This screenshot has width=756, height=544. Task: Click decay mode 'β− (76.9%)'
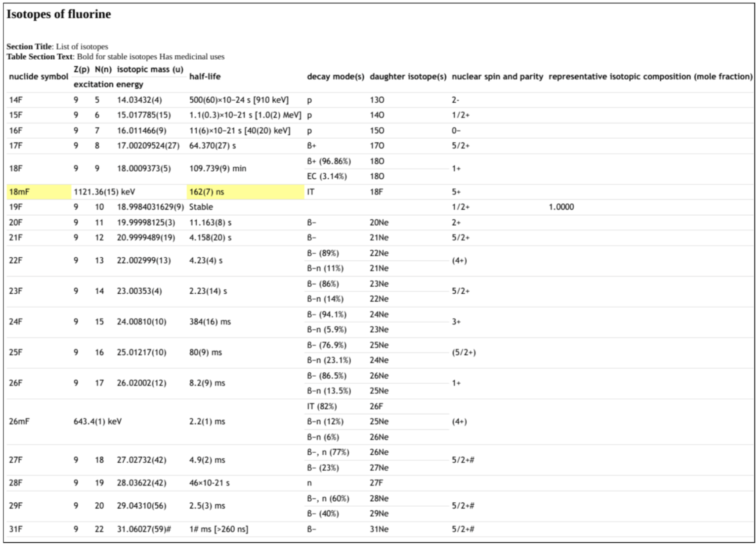click(x=327, y=345)
